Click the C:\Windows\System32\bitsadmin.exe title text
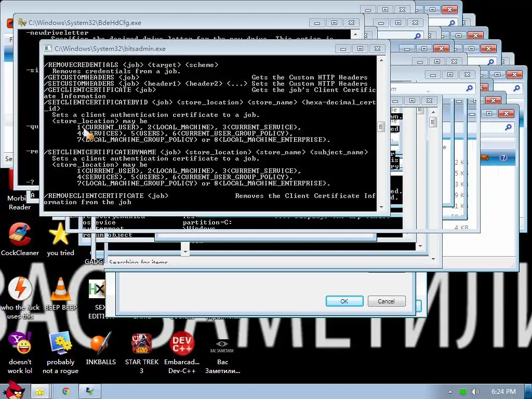Viewport: 532px width, 399px height. [110, 48]
